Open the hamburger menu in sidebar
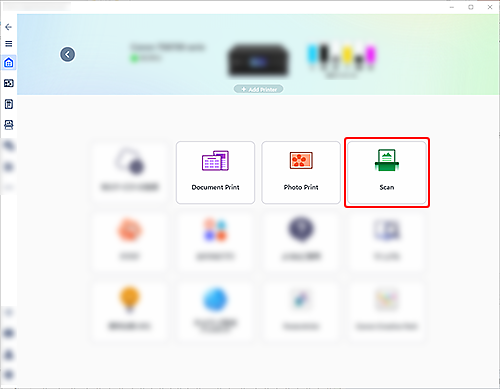The image size is (500, 389). pos(9,44)
